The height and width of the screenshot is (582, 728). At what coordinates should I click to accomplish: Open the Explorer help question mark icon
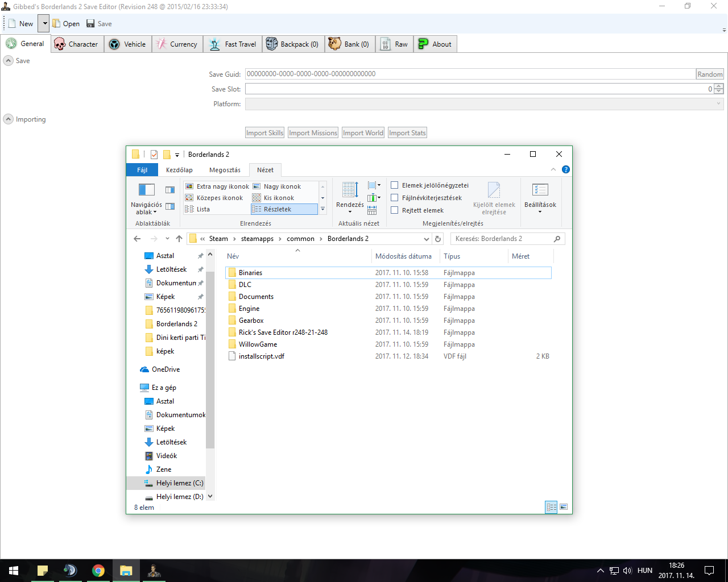click(566, 169)
